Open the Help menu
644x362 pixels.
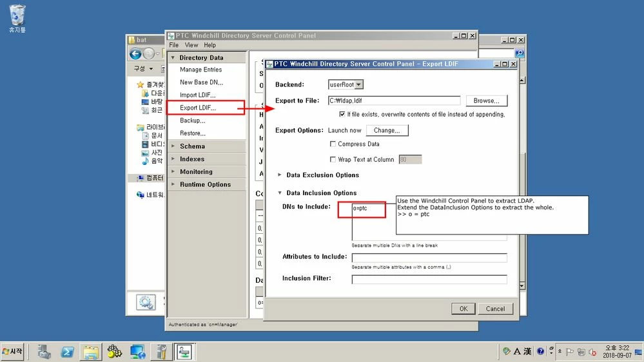[x=210, y=45]
